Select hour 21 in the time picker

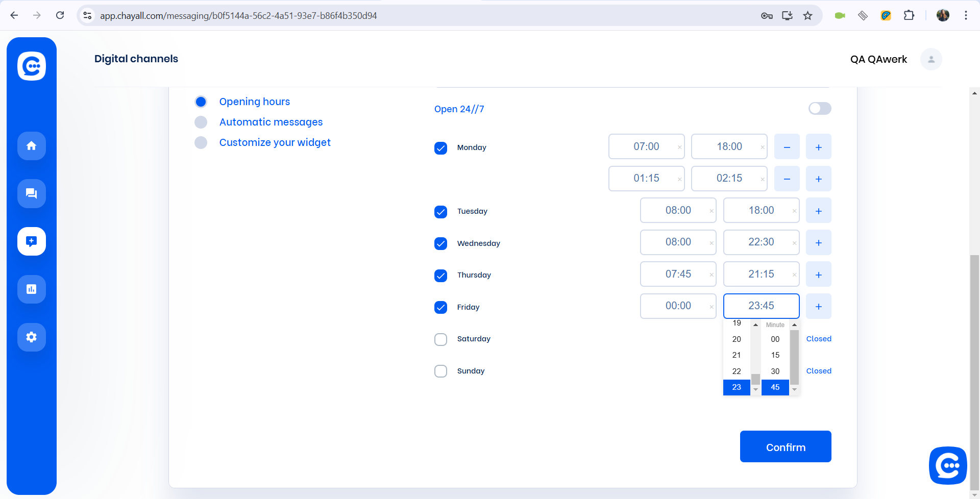[x=737, y=355]
